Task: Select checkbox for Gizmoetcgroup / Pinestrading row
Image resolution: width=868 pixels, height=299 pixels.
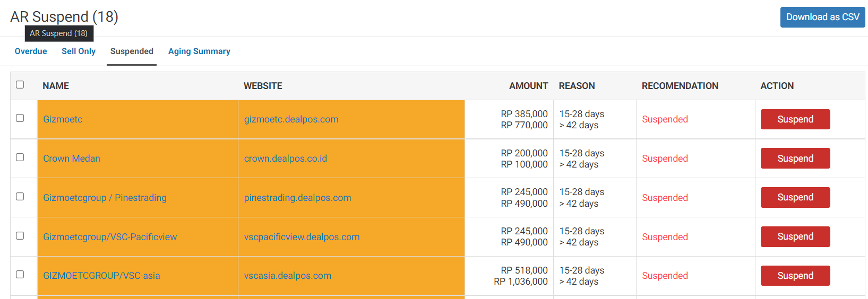Action: pos(20,197)
